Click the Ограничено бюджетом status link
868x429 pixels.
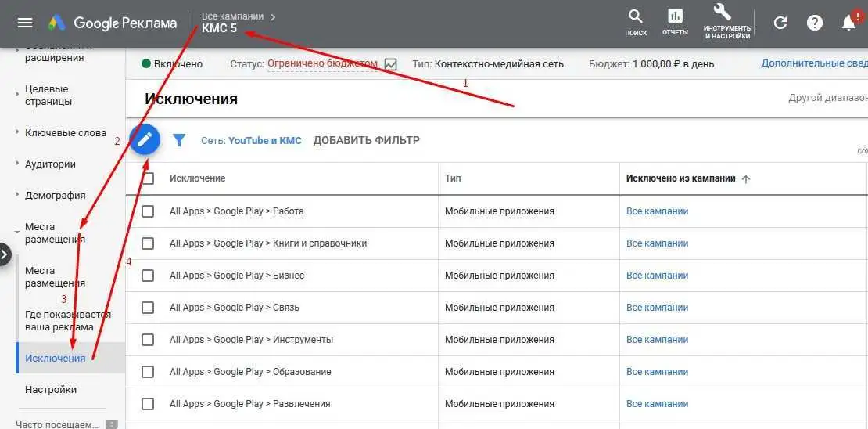pyautogui.click(x=322, y=63)
